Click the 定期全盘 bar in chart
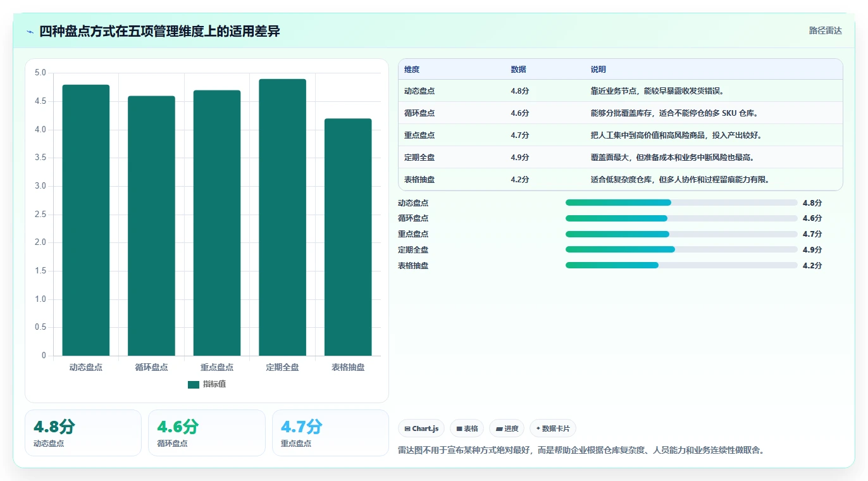 (282, 217)
